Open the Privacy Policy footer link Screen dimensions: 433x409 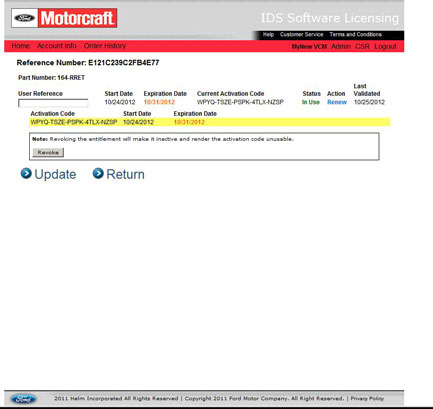pyautogui.click(x=367, y=398)
